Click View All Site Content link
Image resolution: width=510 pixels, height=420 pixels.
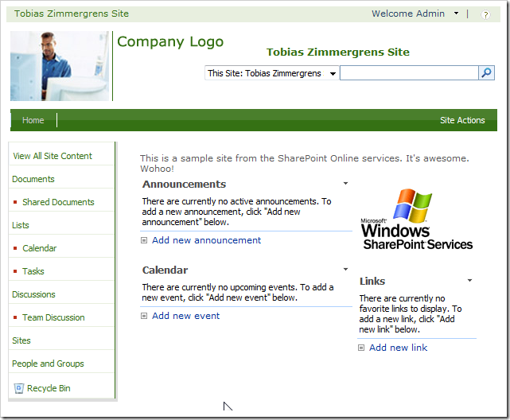(53, 156)
